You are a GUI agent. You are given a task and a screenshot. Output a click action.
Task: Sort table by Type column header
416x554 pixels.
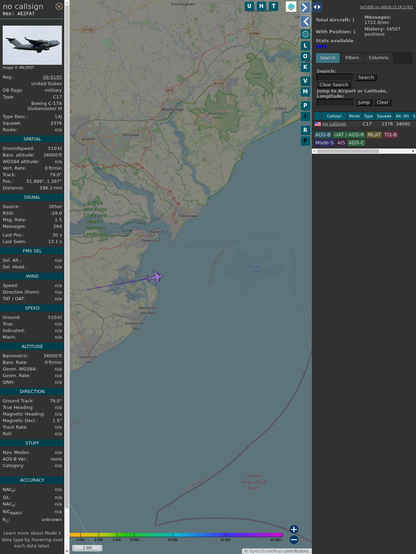[368, 116]
